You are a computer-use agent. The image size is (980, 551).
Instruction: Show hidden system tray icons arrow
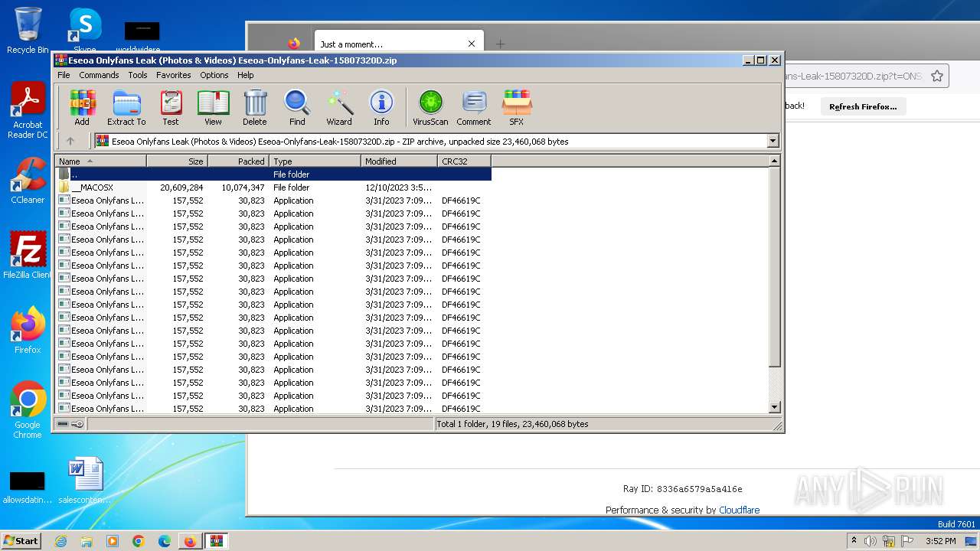(854, 541)
